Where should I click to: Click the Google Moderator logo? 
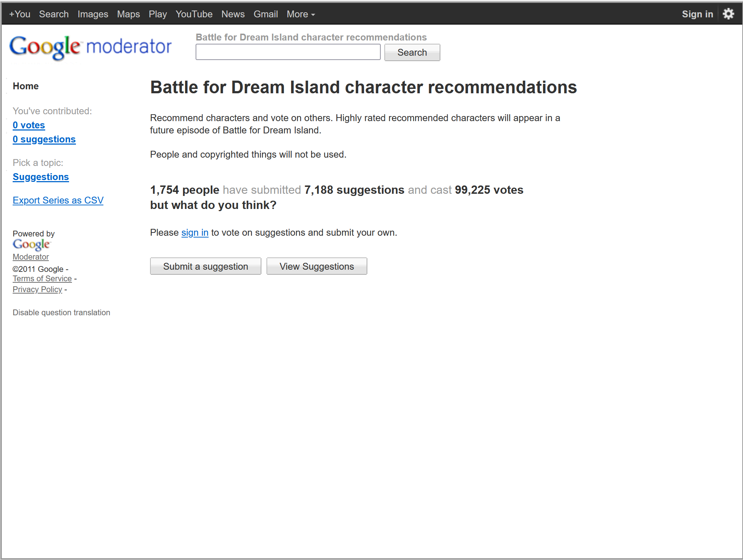(90, 47)
